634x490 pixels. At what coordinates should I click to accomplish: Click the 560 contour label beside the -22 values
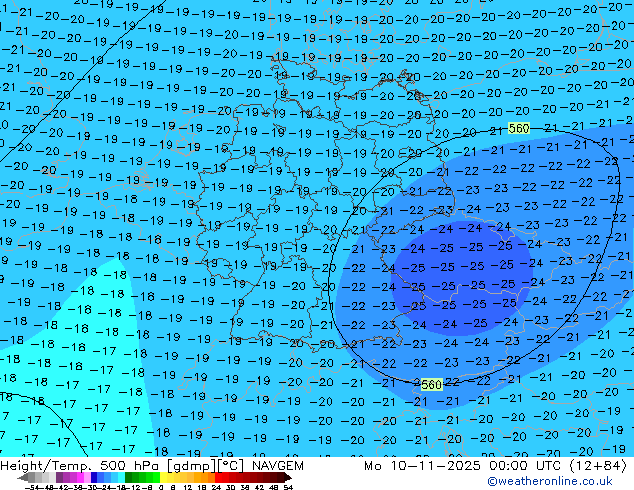(431, 384)
